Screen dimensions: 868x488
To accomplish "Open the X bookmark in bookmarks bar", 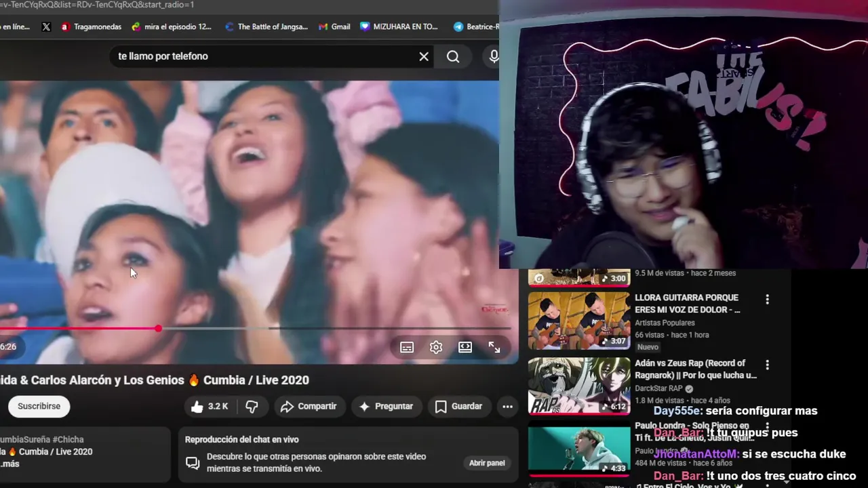I will click(46, 26).
